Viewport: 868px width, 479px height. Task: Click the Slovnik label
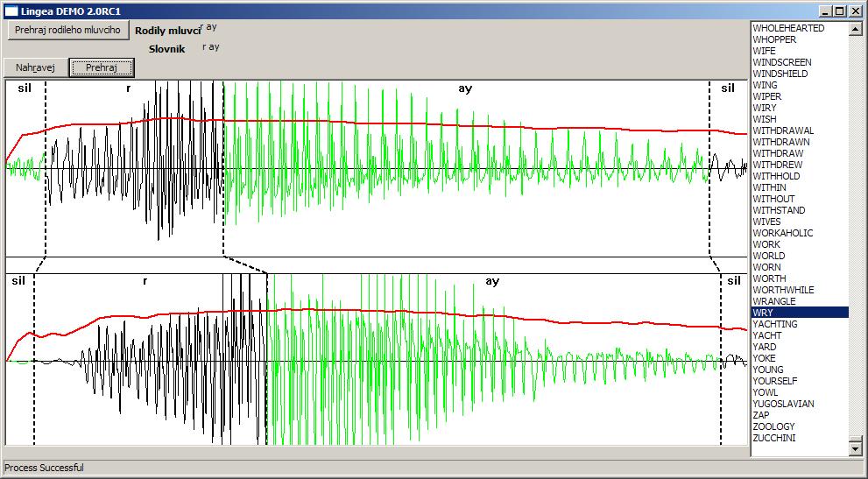(x=166, y=49)
